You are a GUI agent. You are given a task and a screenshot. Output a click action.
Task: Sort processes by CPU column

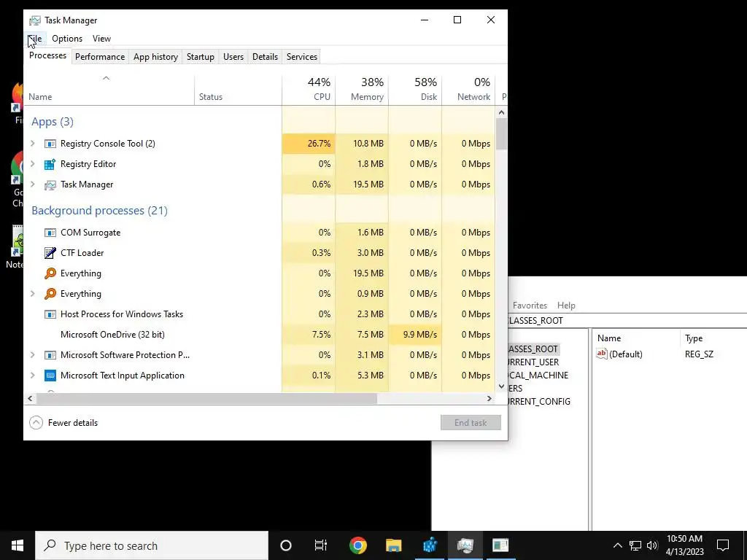coord(309,90)
